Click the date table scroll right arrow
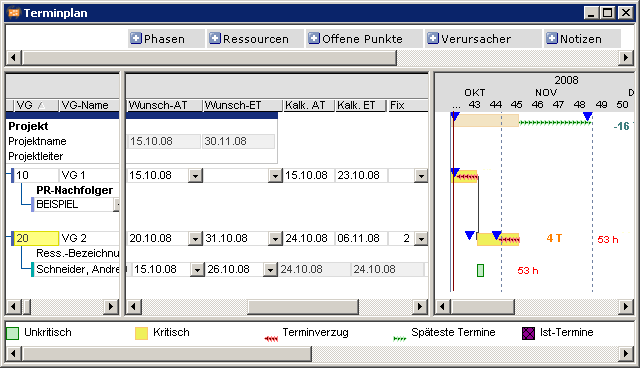The image size is (640, 368). (420, 306)
